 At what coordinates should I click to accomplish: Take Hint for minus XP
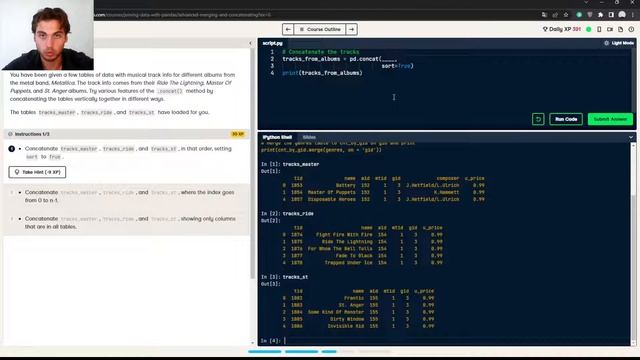(x=37, y=172)
